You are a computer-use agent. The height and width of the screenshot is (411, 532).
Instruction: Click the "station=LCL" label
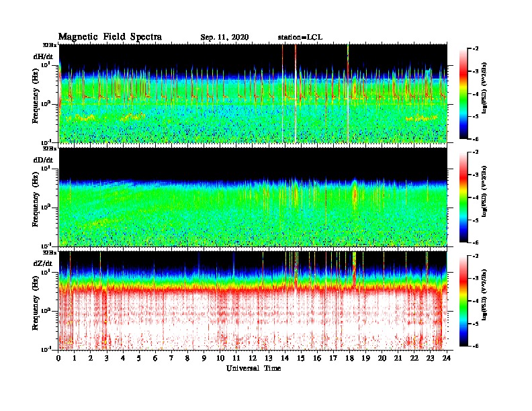[300, 37]
